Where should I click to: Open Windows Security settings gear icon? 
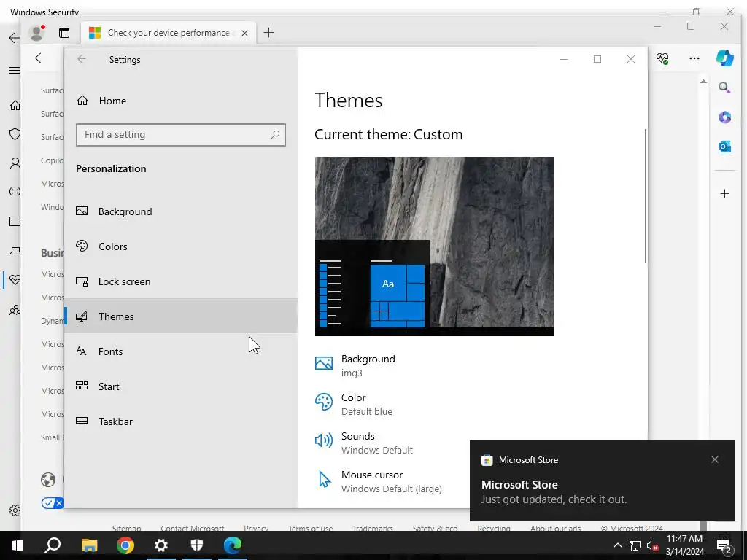point(15,510)
